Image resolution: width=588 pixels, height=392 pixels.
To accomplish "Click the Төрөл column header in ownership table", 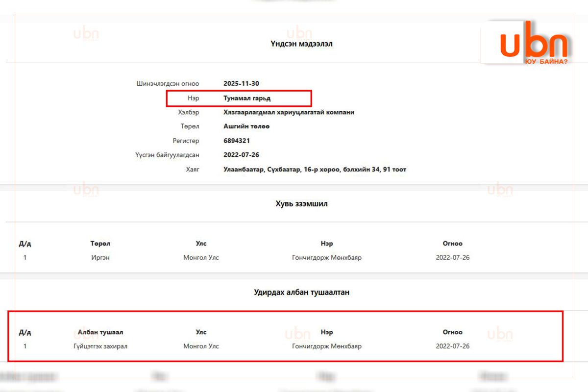I will click(100, 244).
